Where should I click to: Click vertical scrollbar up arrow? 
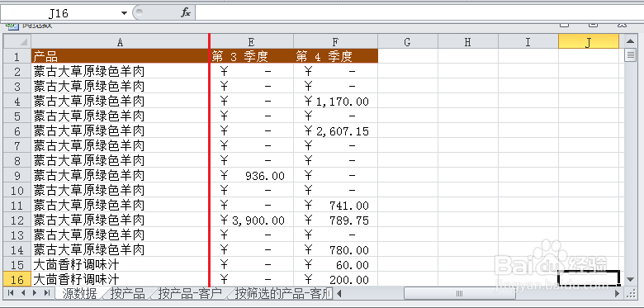(x=631, y=41)
